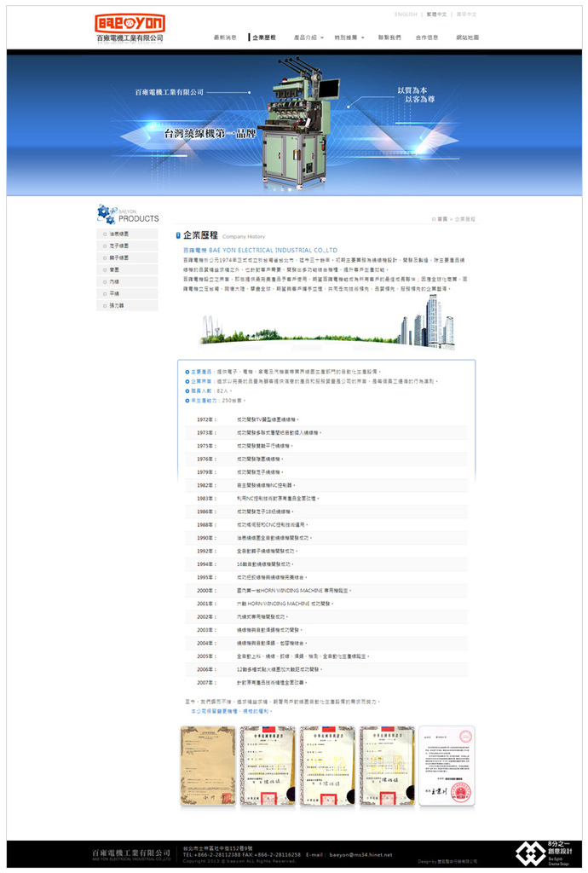Click the bullet icon beside 企業宗旨
This screenshot has height=873, width=588.
pos(187,381)
